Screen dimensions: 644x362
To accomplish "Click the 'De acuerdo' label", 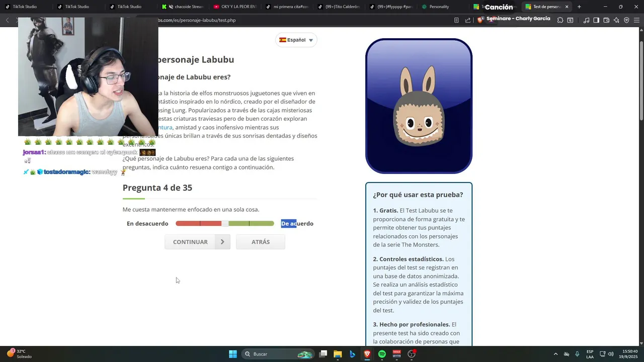I will [x=297, y=223].
